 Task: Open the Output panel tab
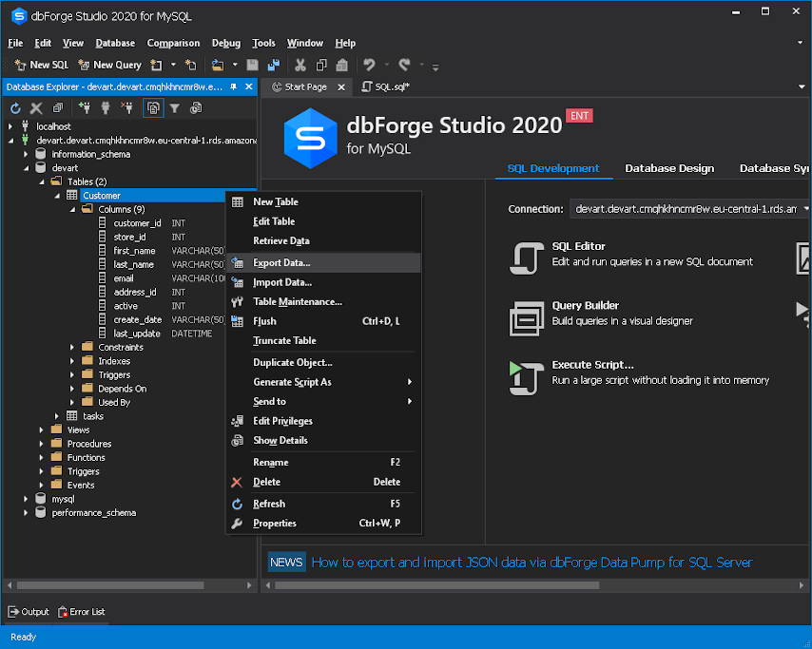tap(29, 612)
